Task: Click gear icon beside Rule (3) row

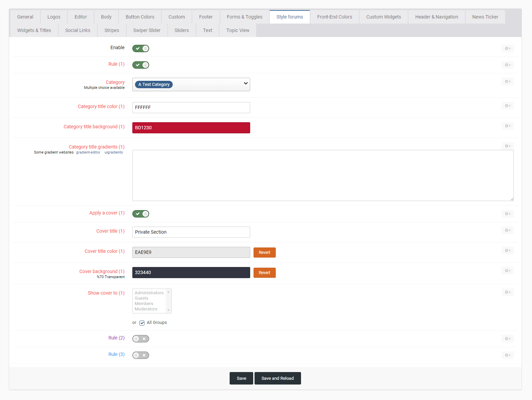Action: 507,355
